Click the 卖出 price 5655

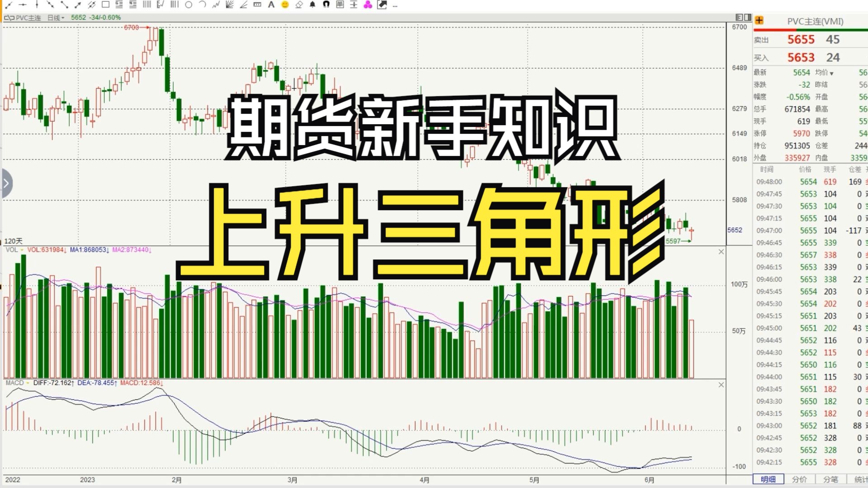(x=801, y=39)
